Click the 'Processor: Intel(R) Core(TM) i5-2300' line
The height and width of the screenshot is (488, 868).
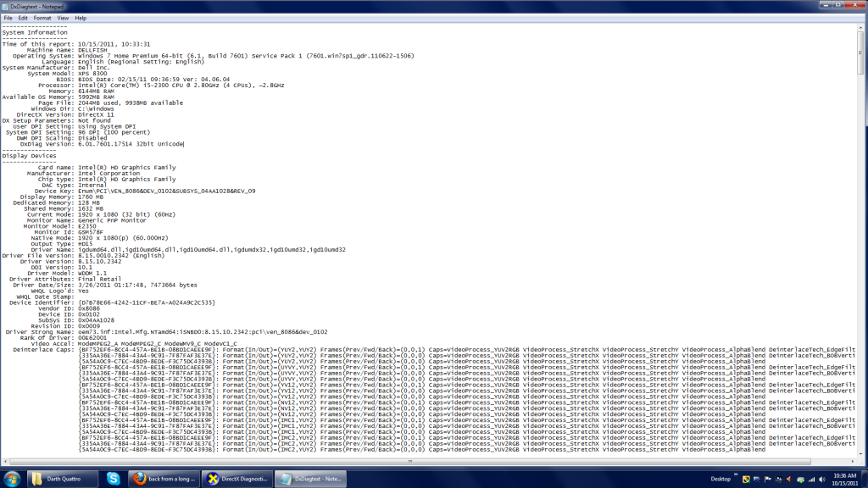[161, 86]
